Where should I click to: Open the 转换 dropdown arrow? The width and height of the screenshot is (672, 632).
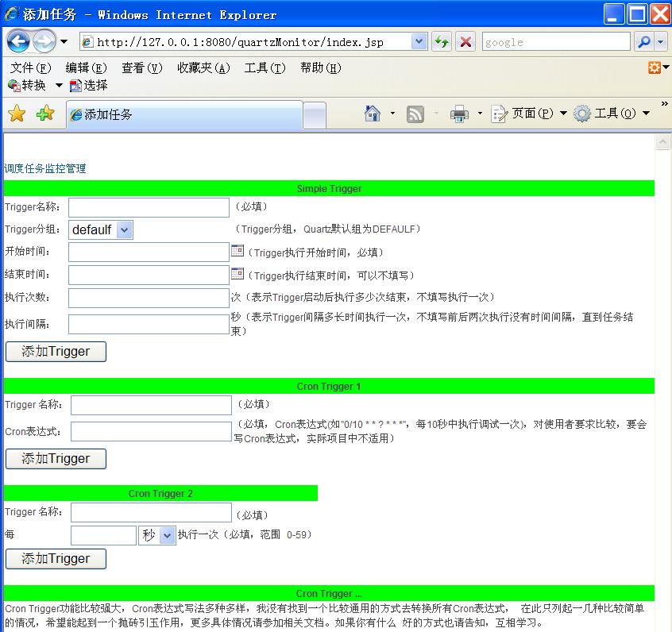[x=59, y=85]
